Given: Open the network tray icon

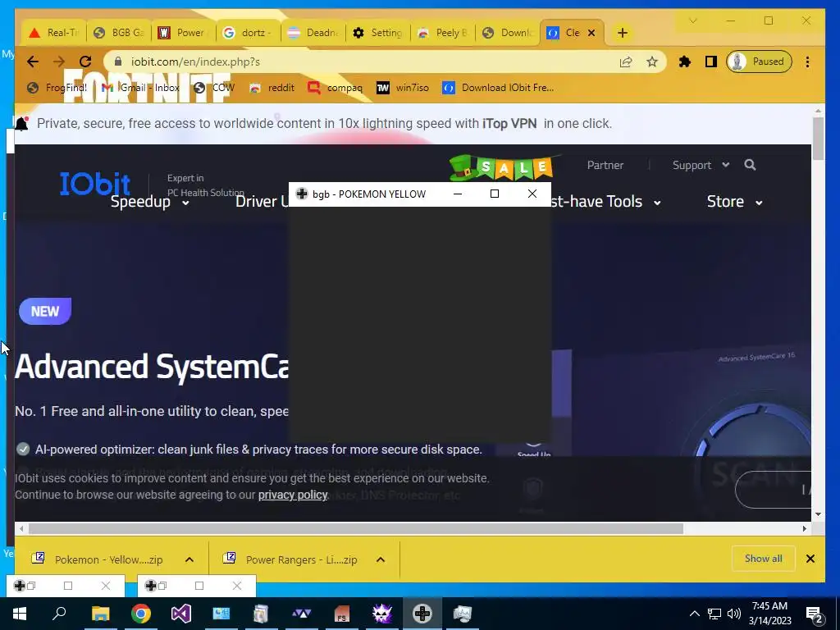Looking at the screenshot, I should click(x=714, y=614).
